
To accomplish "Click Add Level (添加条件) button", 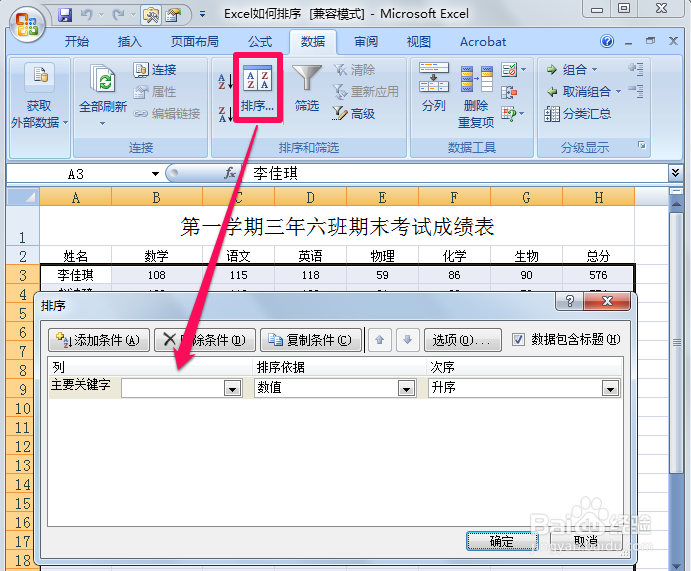I will [x=99, y=340].
